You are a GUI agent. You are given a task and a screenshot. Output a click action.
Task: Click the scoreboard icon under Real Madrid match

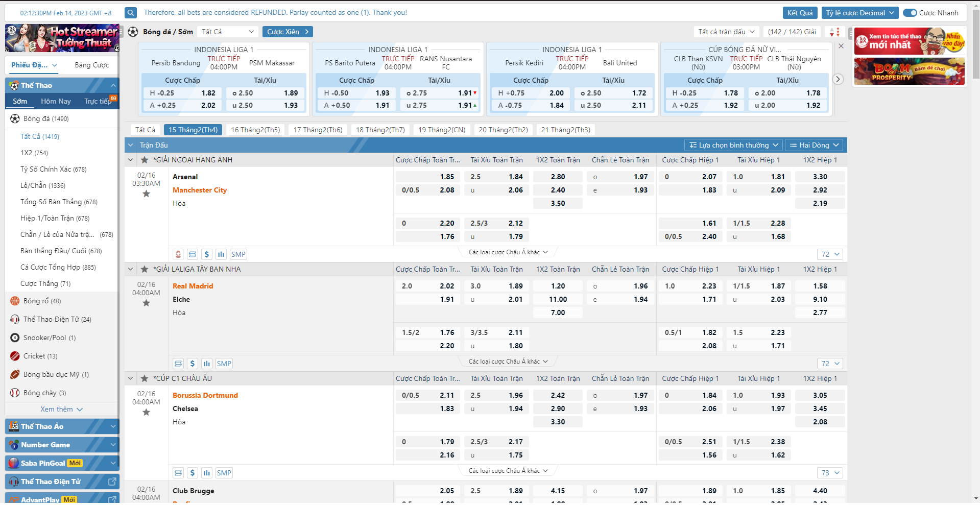pos(178,364)
